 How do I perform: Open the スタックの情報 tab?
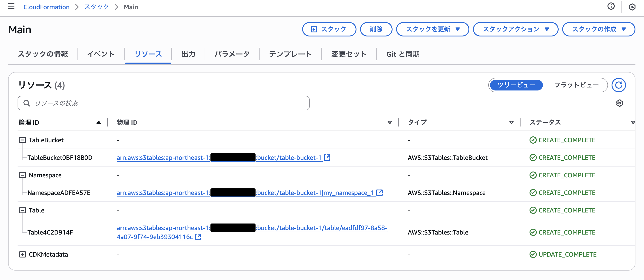(x=43, y=54)
